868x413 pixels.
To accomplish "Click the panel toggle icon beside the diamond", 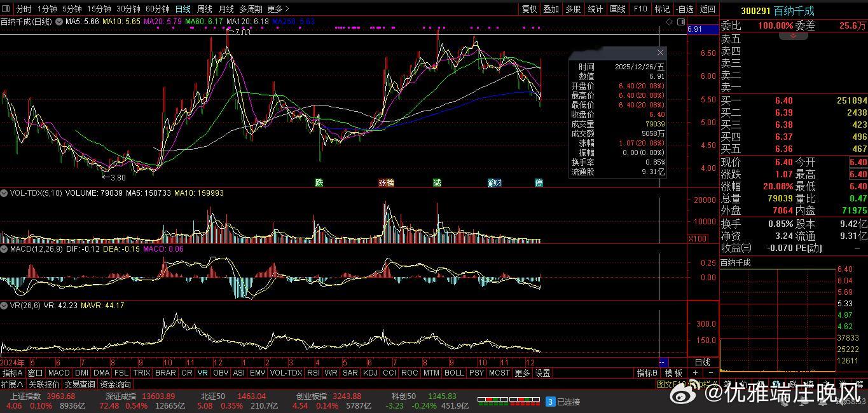I will coord(680,22).
